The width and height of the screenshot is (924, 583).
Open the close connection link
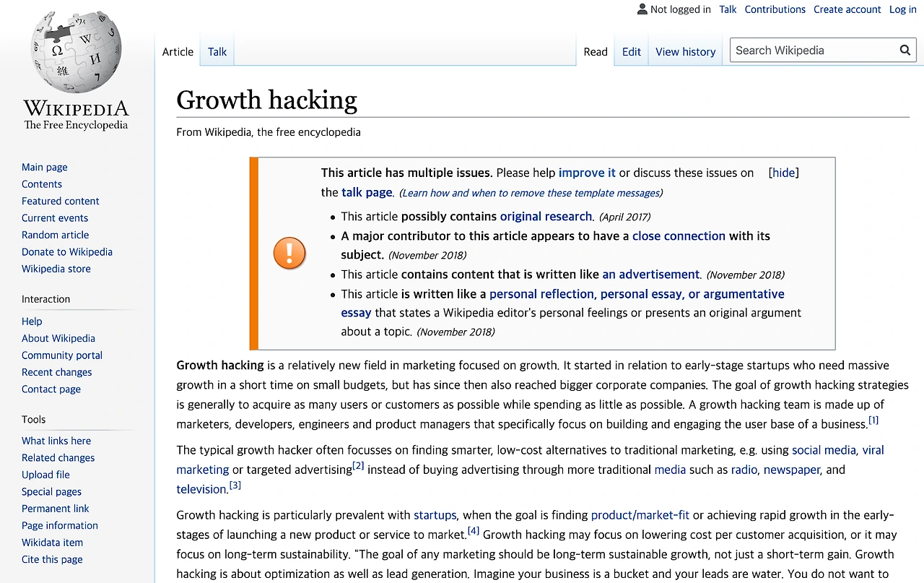coord(679,236)
